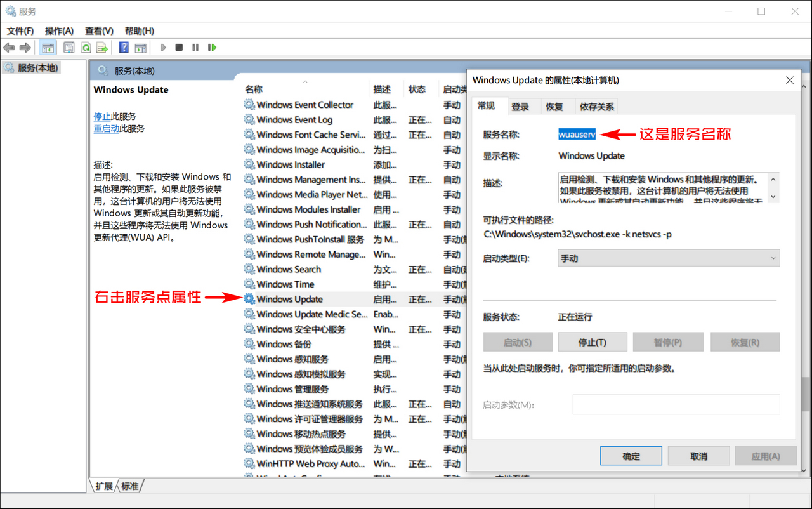This screenshot has width=812, height=509.
Task: Click the 暂停(P) button
Action: pos(668,342)
